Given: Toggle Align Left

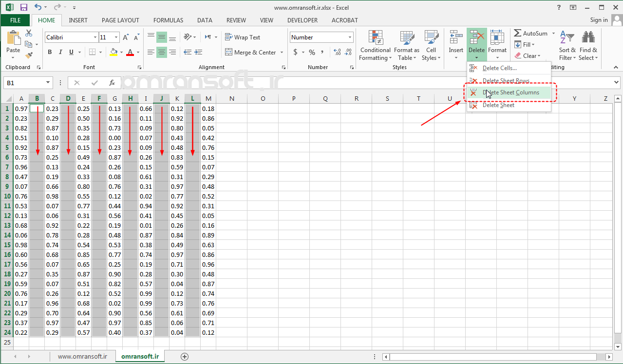Looking at the screenshot, I should tap(151, 52).
